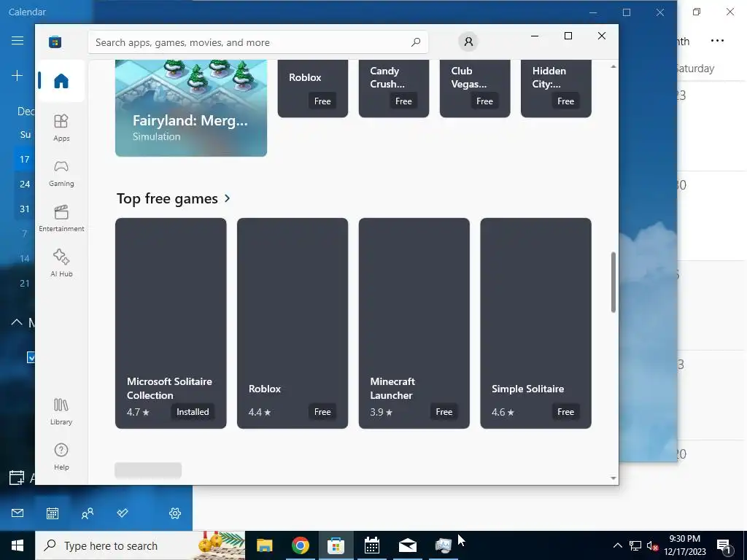The width and height of the screenshot is (747, 560).
Task: Click Free on Roblox 4.4 rated card
Action: 322,412
